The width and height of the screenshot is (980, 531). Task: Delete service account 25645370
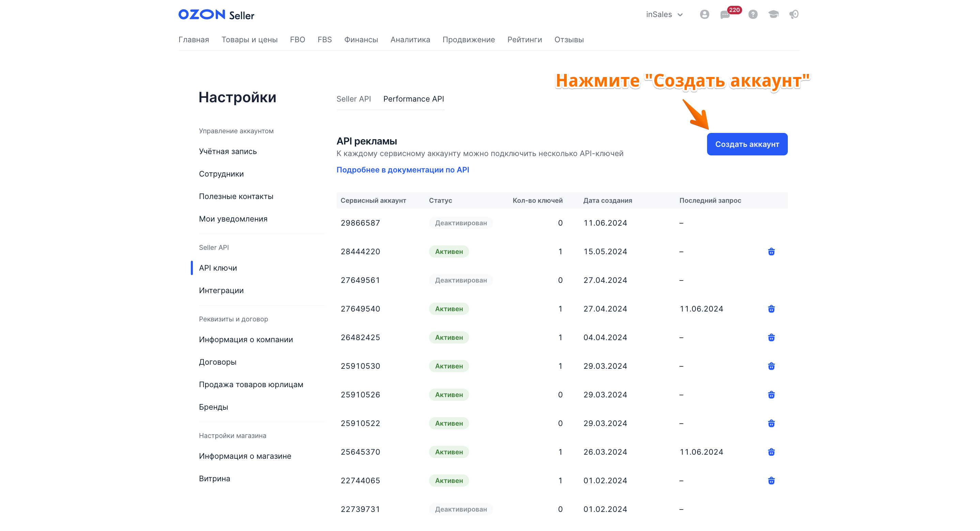(771, 452)
